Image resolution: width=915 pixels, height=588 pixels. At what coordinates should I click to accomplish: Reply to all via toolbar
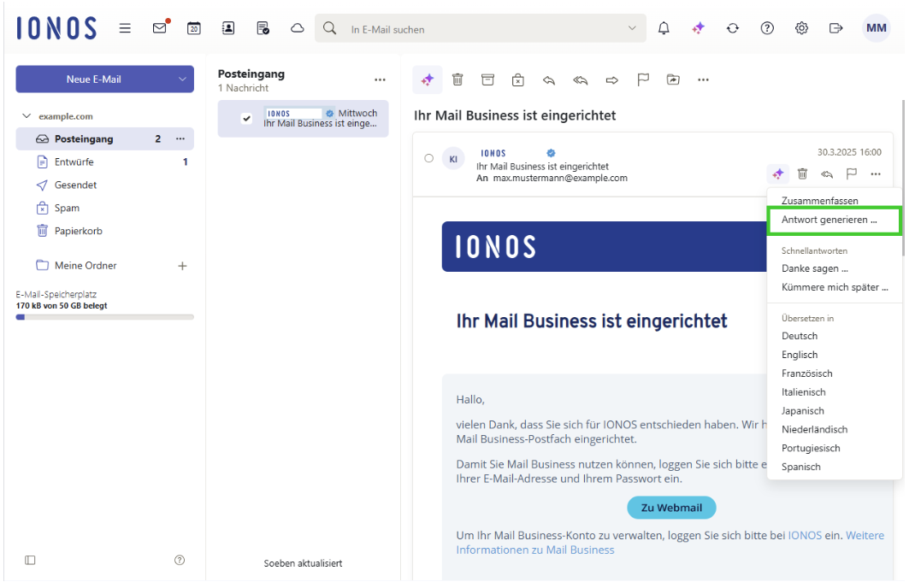tap(580, 80)
